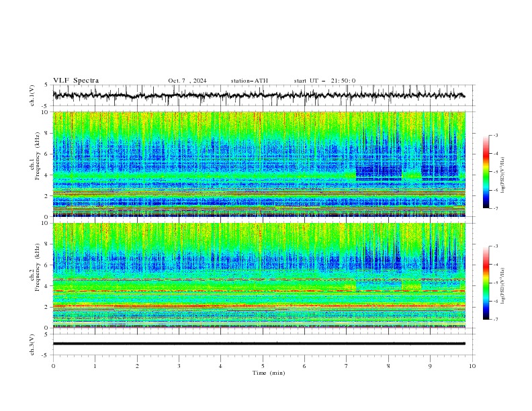The image size is (532, 411).
Task: Click the ch.2 colorbar "log(PSD)(V²/Hz)" label
Action: [x=502, y=286]
